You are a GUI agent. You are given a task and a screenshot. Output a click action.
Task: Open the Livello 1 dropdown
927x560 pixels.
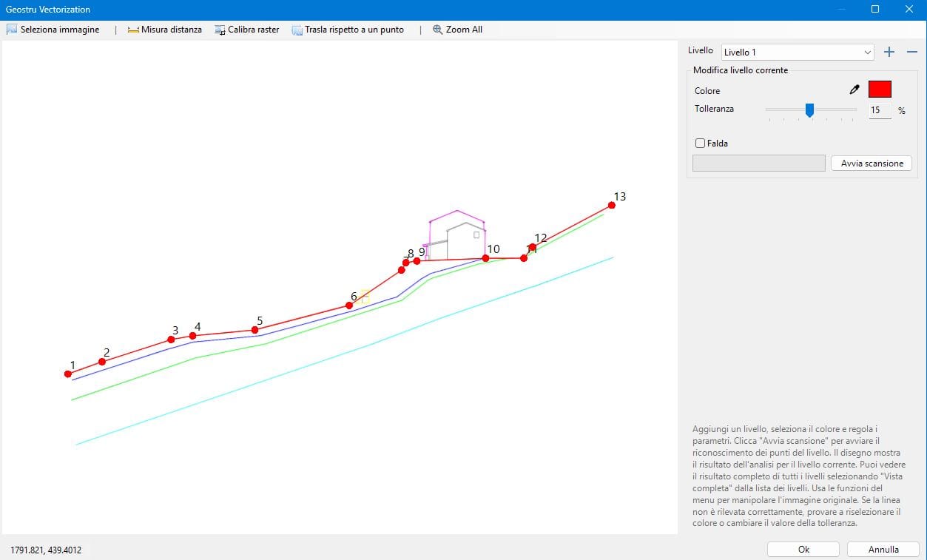(797, 53)
